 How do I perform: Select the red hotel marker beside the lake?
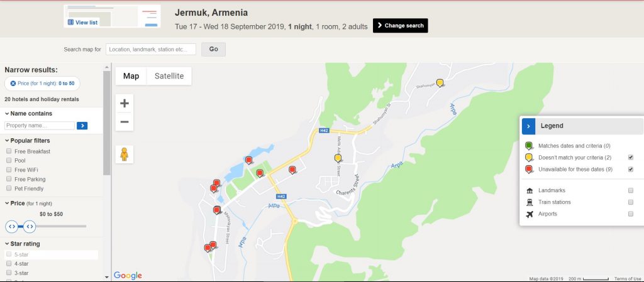[248, 160]
